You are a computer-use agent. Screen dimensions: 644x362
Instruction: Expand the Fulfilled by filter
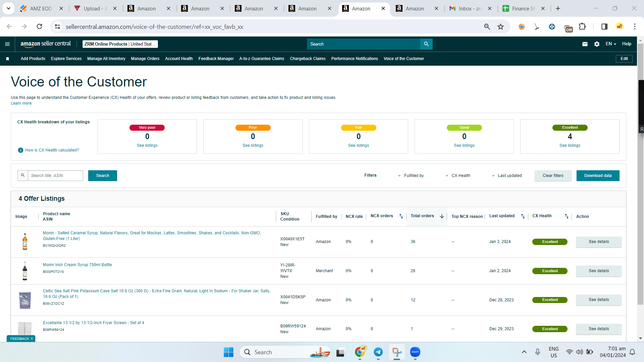(411, 176)
